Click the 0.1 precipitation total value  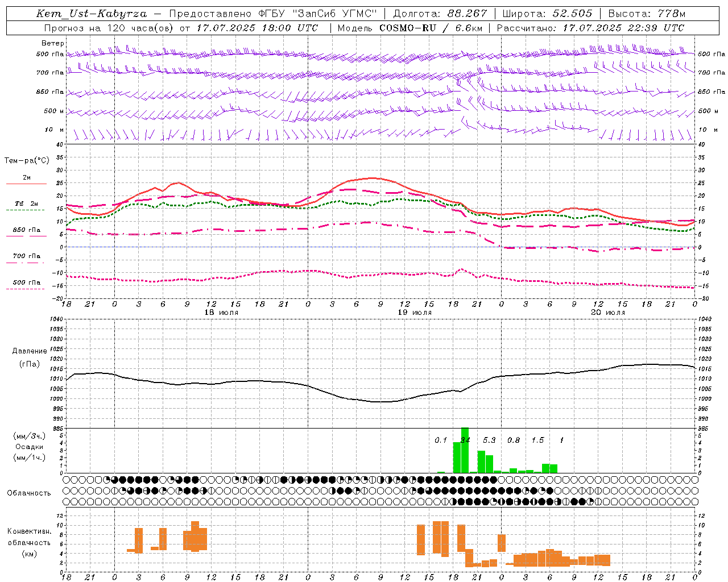(441, 440)
